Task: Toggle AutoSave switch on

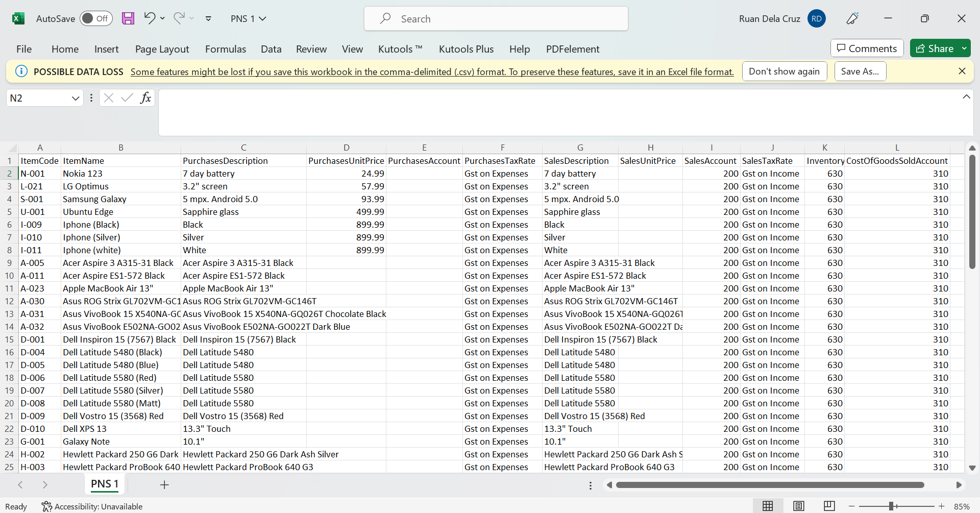Action: point(95,19)
